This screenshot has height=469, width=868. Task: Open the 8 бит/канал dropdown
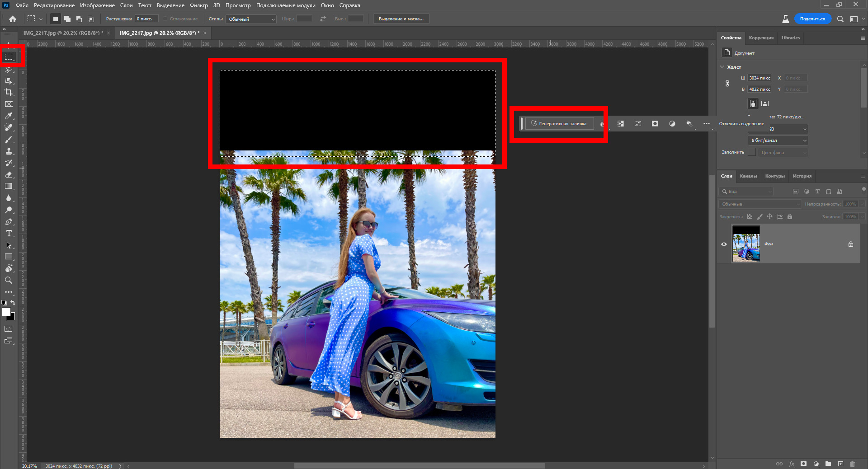pyautogui.click(x=778, y=141)
